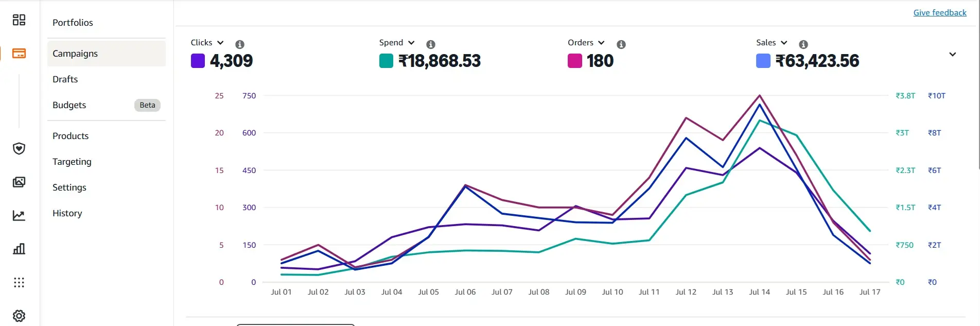Open the creative assets image icon
This screenshot has height=326, width=980.
pyautogui.click(x=19, y=182)
